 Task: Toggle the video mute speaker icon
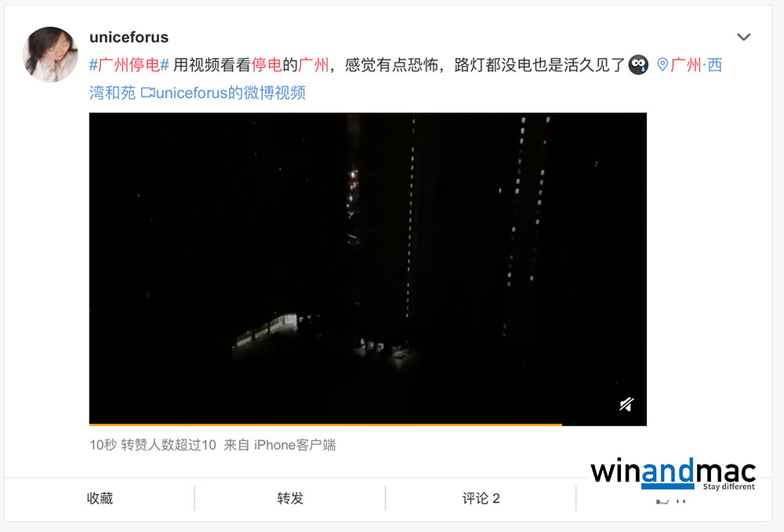[x=626, y=404]
